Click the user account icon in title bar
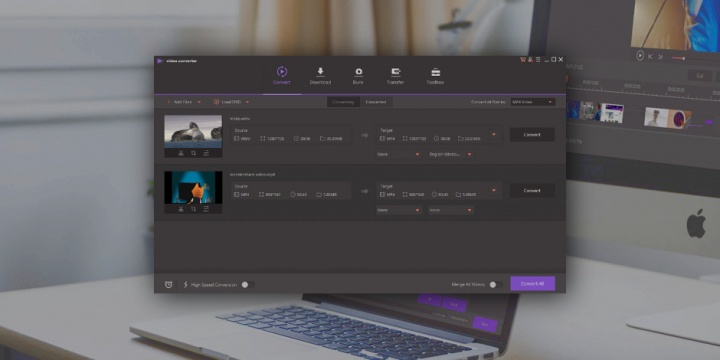 coord(530,60)
